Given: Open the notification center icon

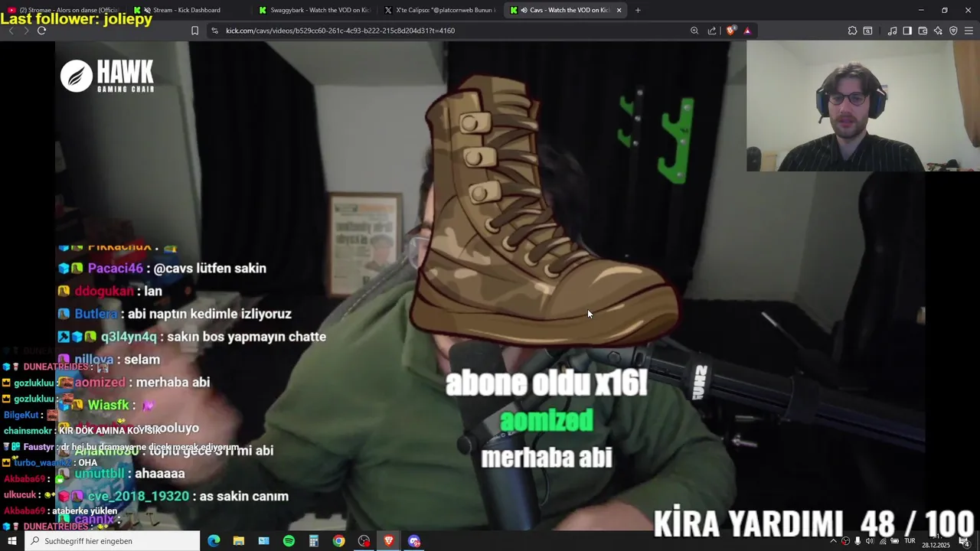Looking at the screenshot, I should pos(964,541).
